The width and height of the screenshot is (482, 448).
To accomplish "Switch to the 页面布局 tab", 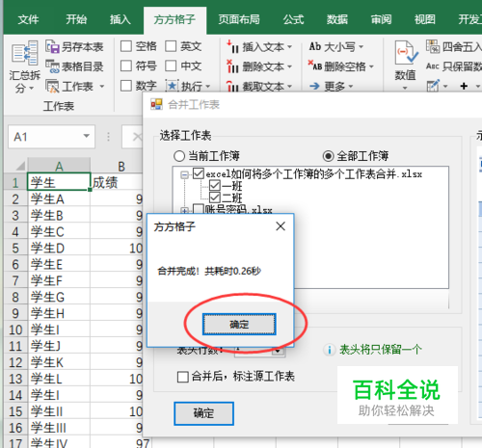I will (239, 19).
